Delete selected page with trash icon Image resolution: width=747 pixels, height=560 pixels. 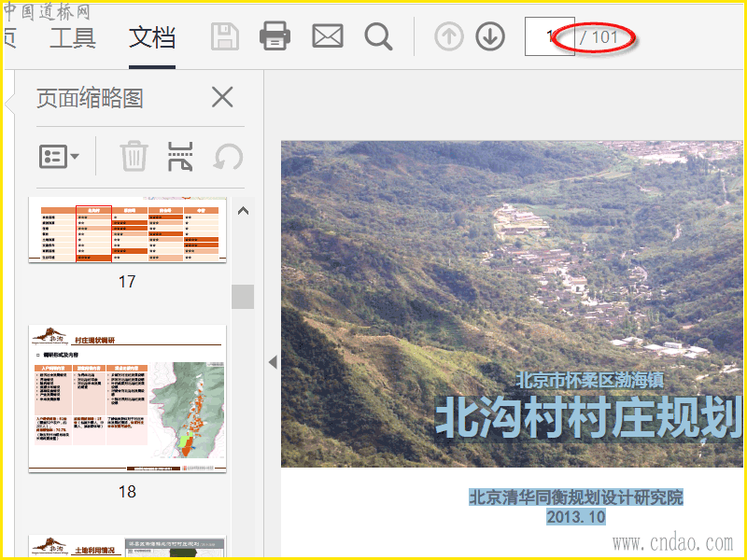(x=134, y=156)
